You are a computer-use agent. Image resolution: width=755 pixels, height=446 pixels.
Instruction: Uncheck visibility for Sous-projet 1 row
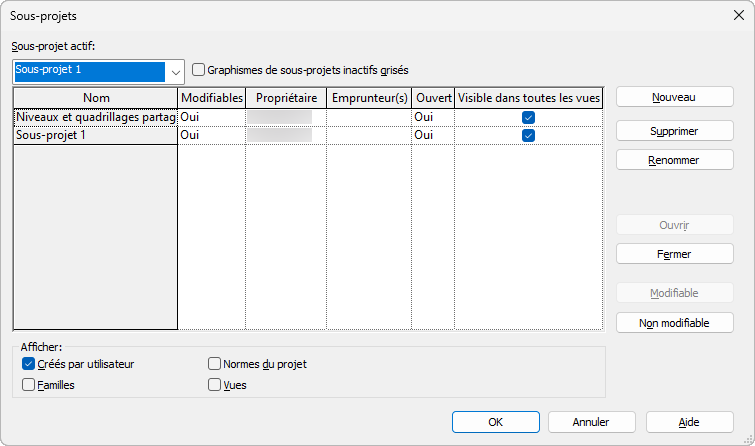tap(528, 136)
